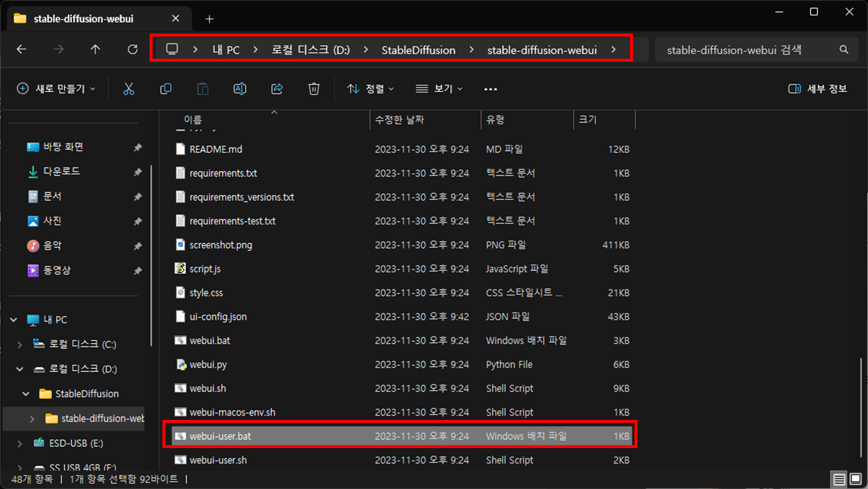Collapse the 내 PC tree node
The image size is (868, 489).
[14, 320]
